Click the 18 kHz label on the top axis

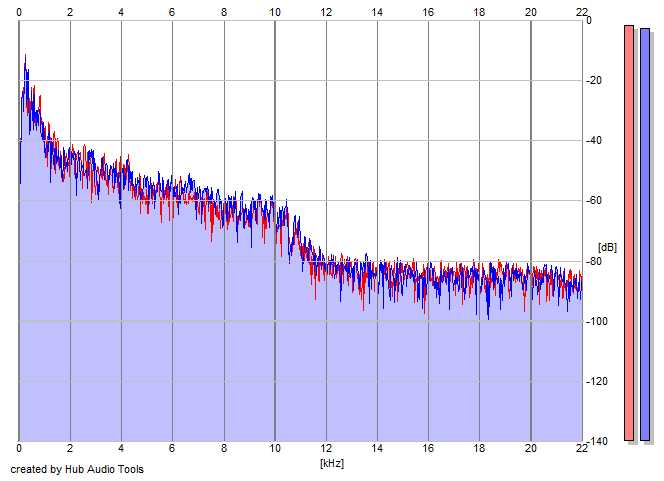479,11
